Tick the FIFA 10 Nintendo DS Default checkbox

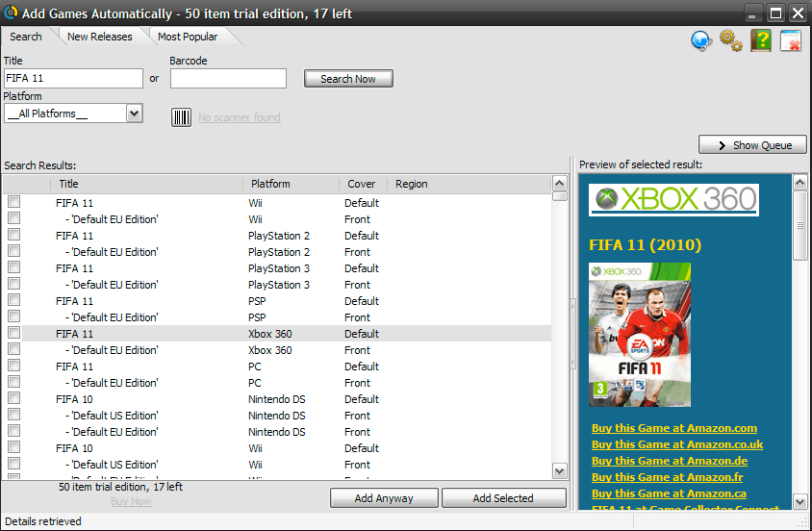click(14, 398)
